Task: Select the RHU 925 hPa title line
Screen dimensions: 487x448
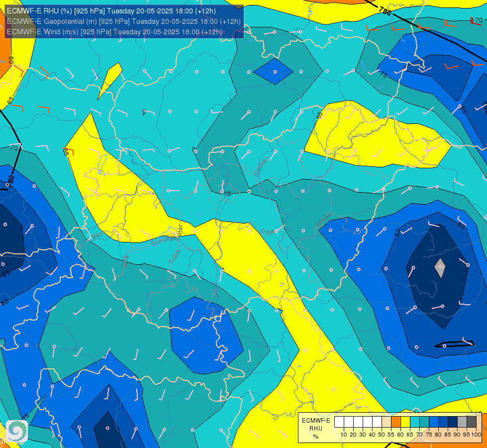Action: (111, 11)
